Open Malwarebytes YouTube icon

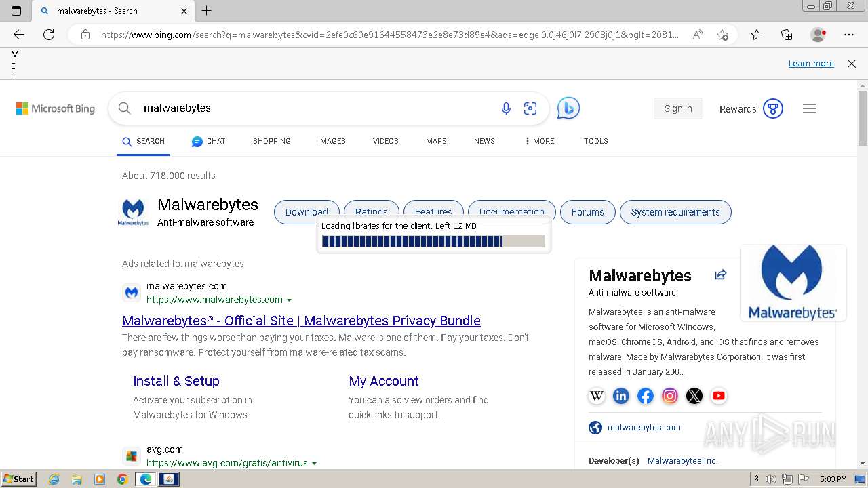coord(719,396)
